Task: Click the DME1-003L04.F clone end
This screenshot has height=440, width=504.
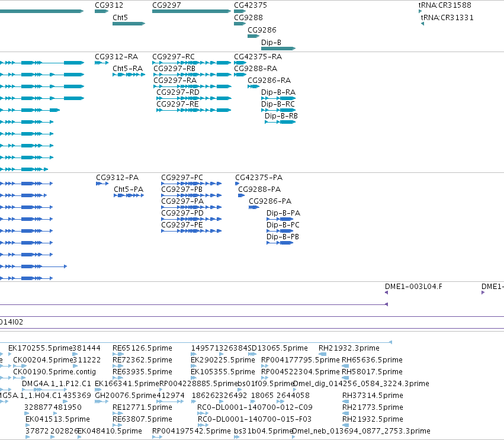Action: point(386,293)
